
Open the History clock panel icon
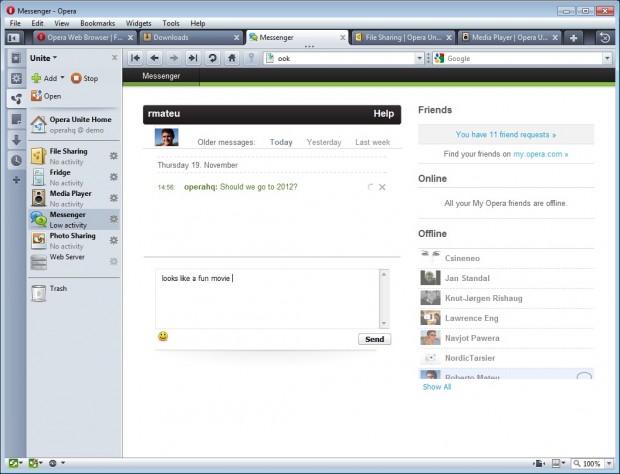tap(16, 160)
